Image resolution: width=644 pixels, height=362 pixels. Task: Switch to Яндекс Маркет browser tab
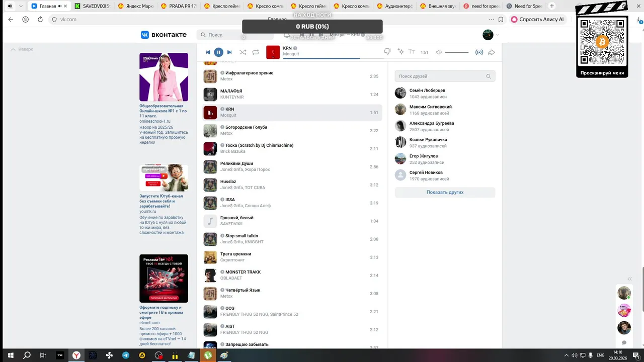point(136,6)
